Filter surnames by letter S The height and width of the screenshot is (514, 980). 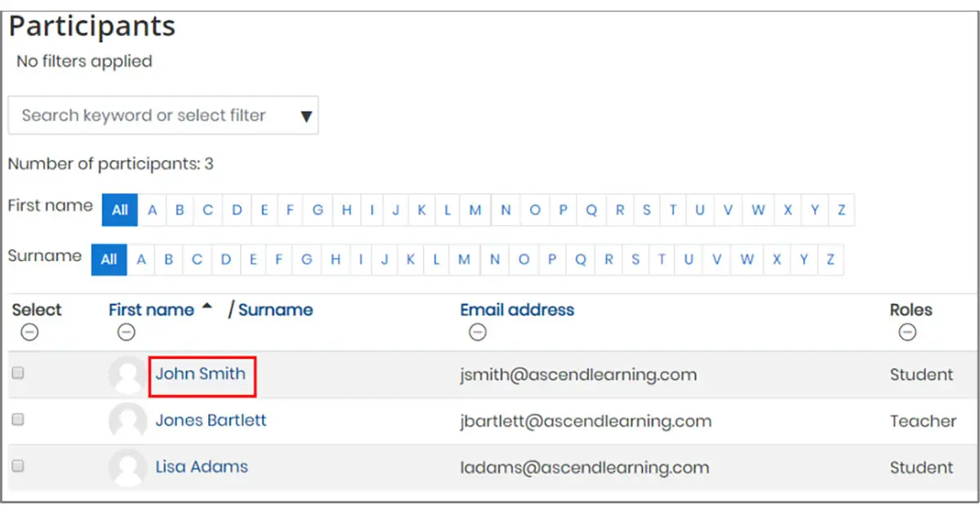(x=635, y=259)
